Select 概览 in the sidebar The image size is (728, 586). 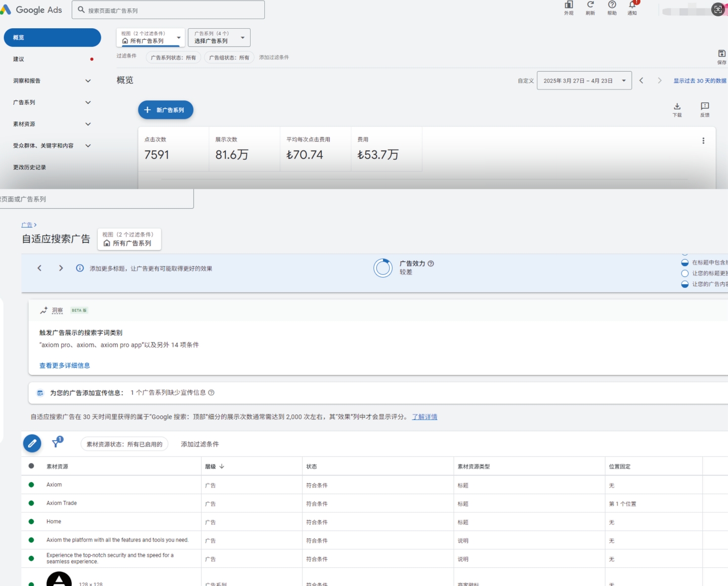click(x=52, y=38)
